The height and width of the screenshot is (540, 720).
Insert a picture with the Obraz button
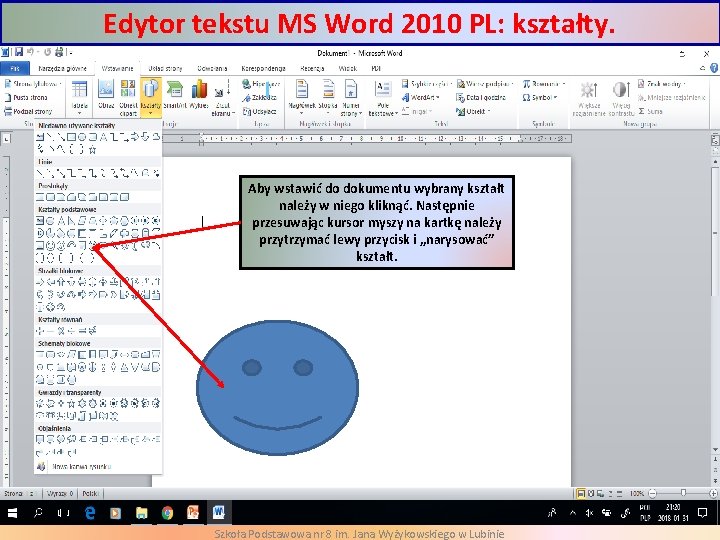(106, 96)
